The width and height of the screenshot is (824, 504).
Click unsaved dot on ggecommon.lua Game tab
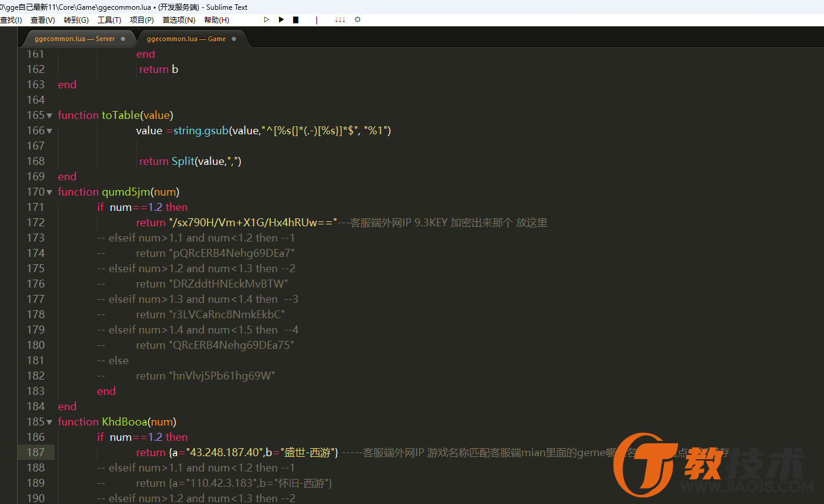click(x=234, y=39)
